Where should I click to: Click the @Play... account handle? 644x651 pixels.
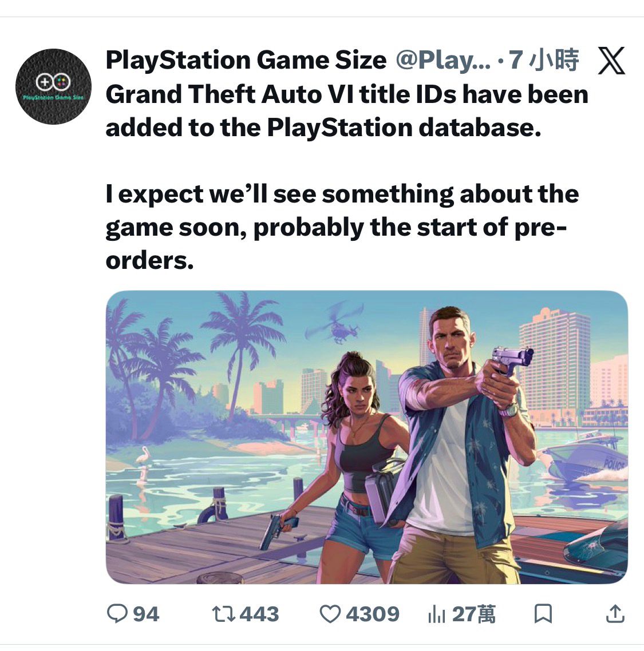coord(442,60)
